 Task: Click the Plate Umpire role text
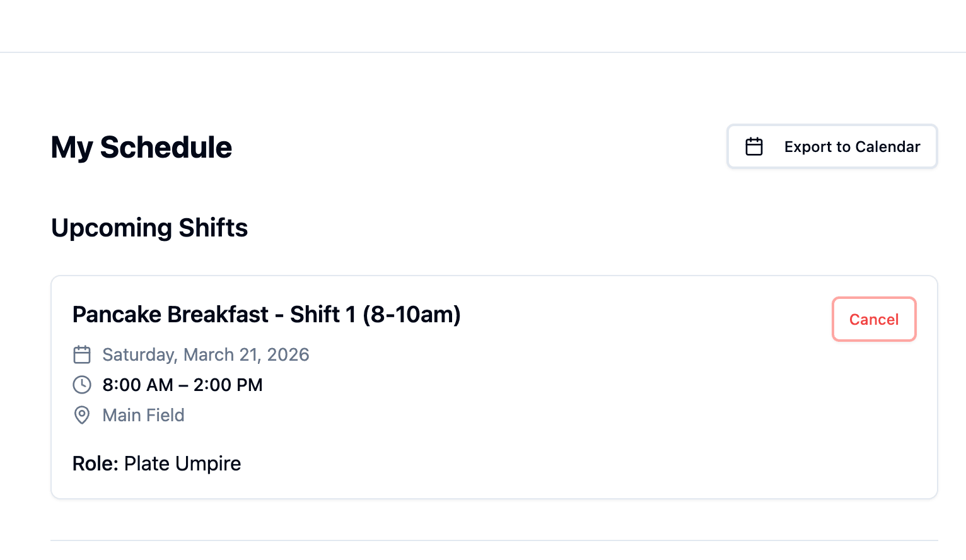182,464
